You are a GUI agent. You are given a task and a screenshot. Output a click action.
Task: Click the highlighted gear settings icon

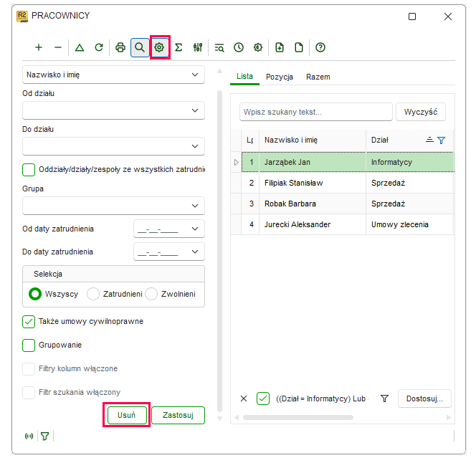point(159,47)
